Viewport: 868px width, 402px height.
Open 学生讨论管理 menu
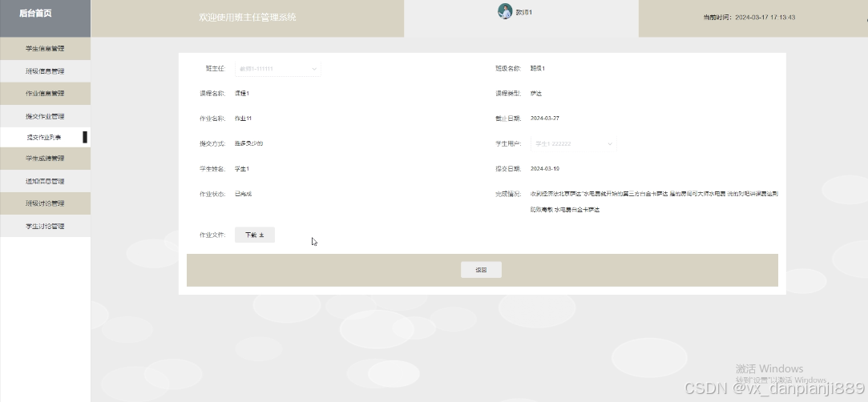tap(45, 226)
